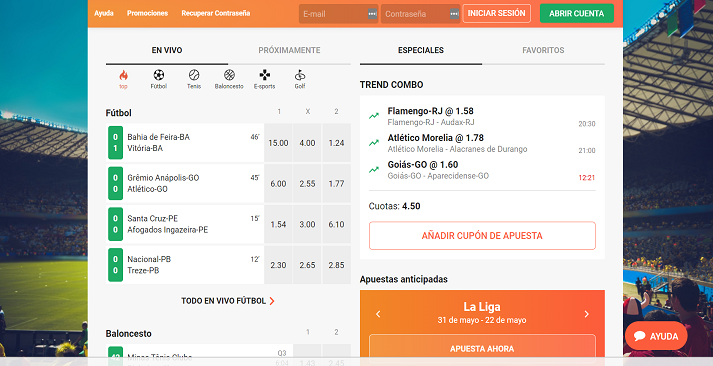Open the floating AYUDA chat button
Image resolution: width=713 pixels, height=366 pixels.
coord(656,336)
